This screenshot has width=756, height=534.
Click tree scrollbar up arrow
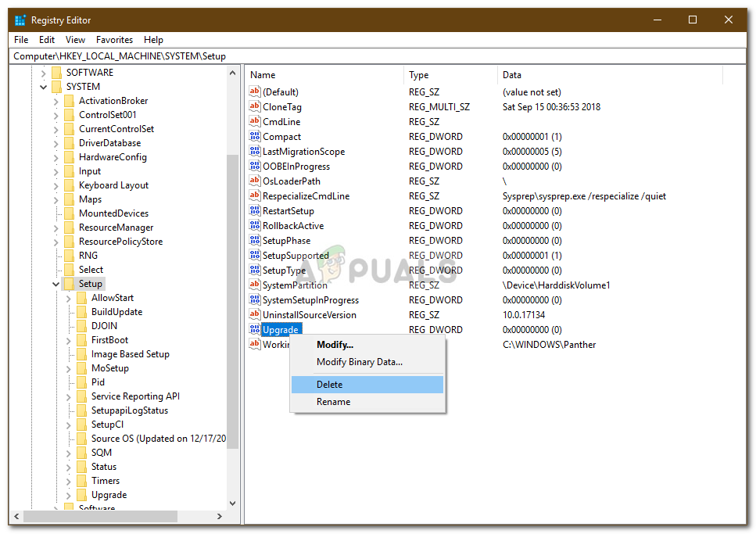tap(233, 73)
